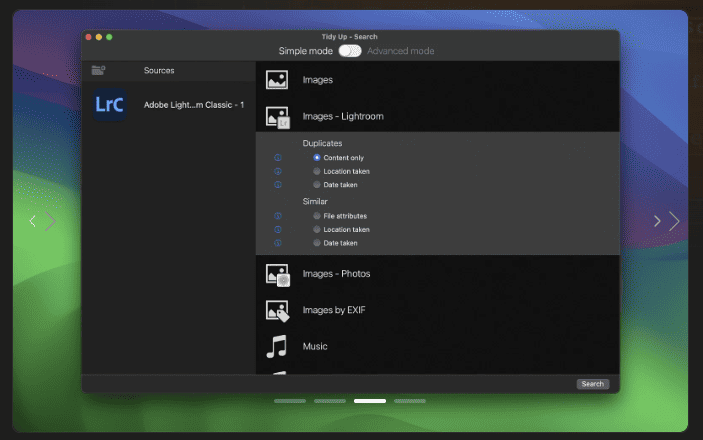Select Date taken under Duplicates
The height and width of the screenshot is (440, 703).
click(x=317, y=185)
